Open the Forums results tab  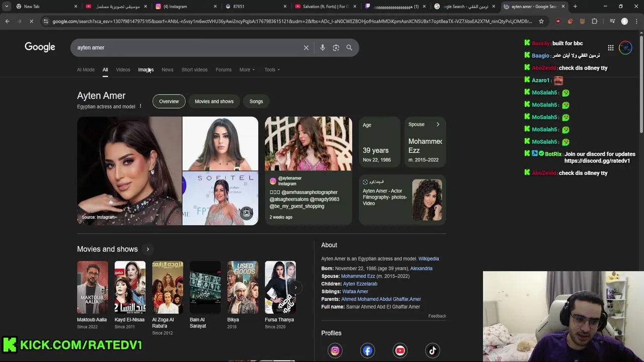click(223, 70)
